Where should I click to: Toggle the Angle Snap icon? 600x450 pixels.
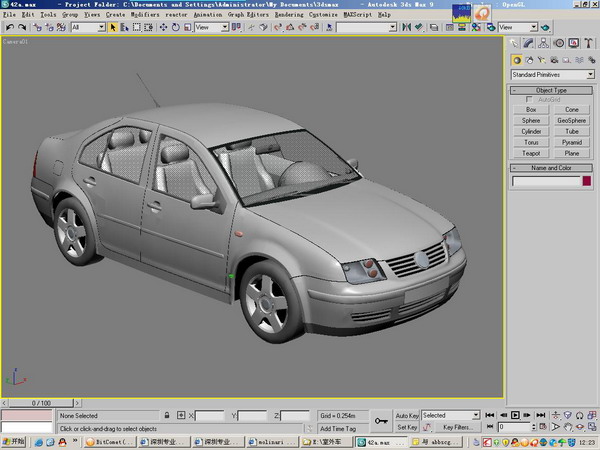(290, 27)
